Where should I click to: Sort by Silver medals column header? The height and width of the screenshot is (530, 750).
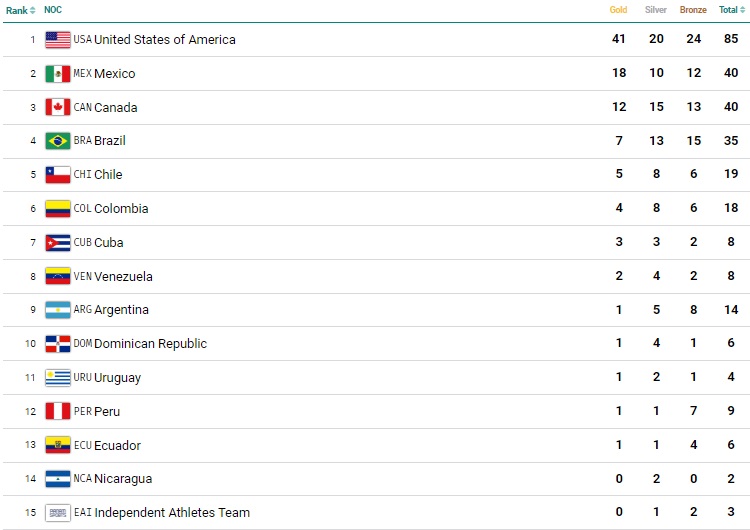(655, 10)
